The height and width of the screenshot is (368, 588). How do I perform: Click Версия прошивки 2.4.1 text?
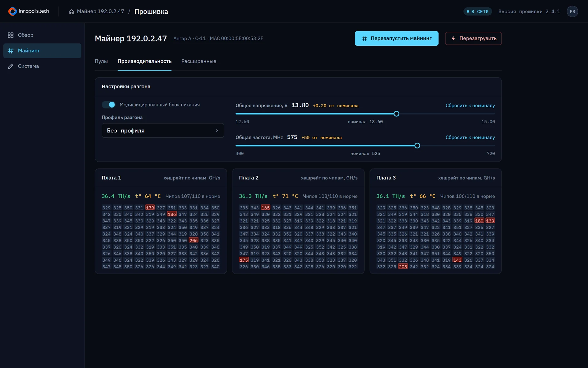tap(529, 12)
